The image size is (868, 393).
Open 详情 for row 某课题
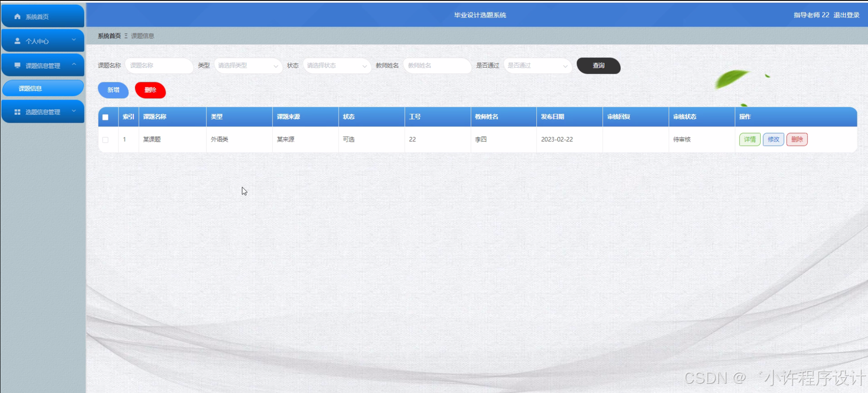(x=750, y=139)
